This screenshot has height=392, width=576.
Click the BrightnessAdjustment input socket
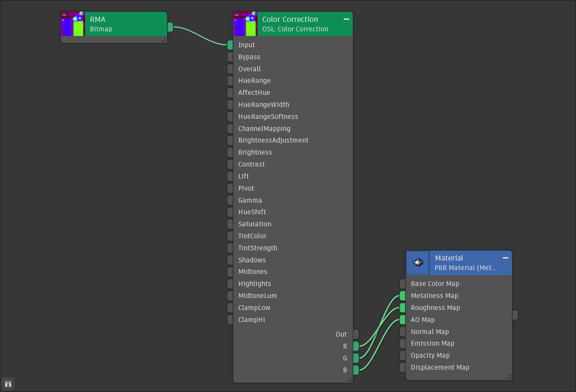[x=230, y=140]
